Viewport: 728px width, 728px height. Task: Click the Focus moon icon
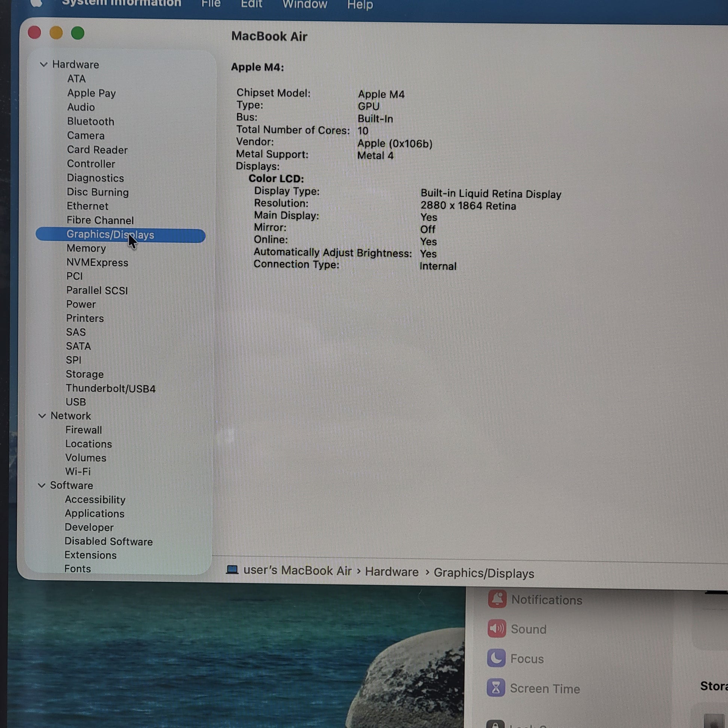(x=496, y=658)
